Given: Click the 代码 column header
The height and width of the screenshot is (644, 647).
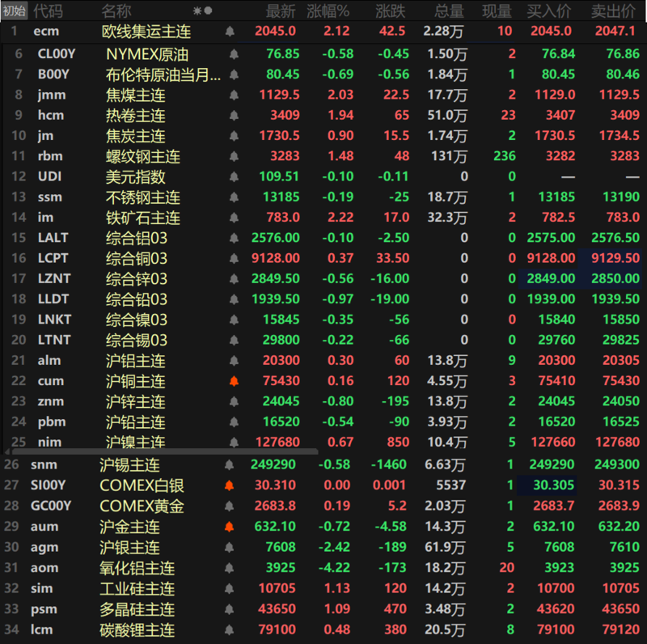Looking at the screenshot, I should [x=49, y=11].
